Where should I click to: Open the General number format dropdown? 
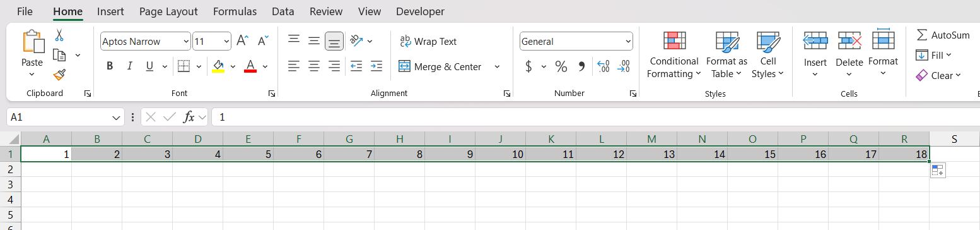[x=627, y=42]
